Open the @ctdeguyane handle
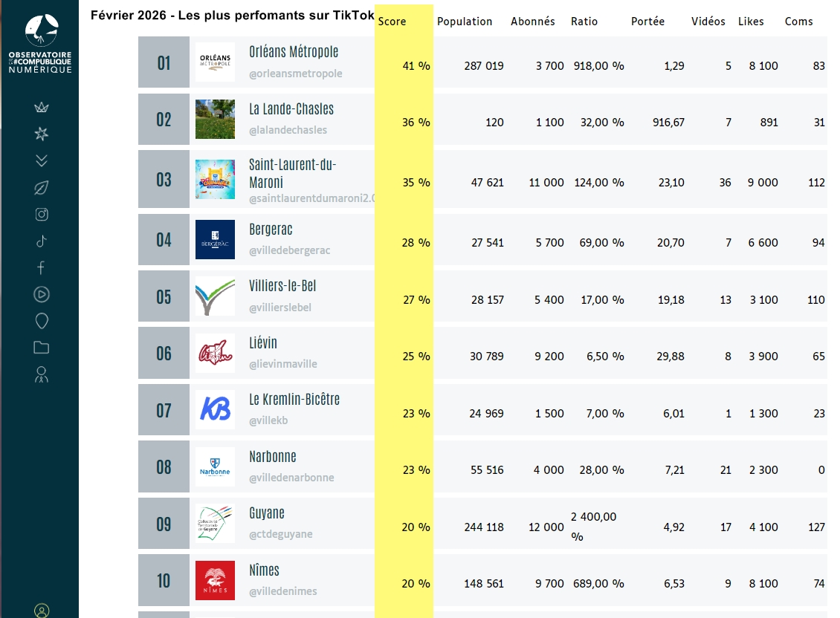Screen dimensions: 840x618 tap(281, 535)
